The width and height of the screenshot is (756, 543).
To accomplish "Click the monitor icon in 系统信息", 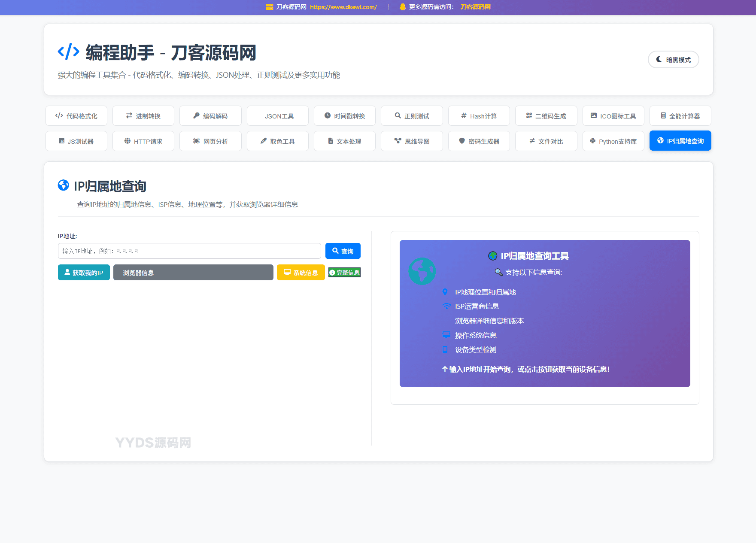I will (x=287, y=272).
